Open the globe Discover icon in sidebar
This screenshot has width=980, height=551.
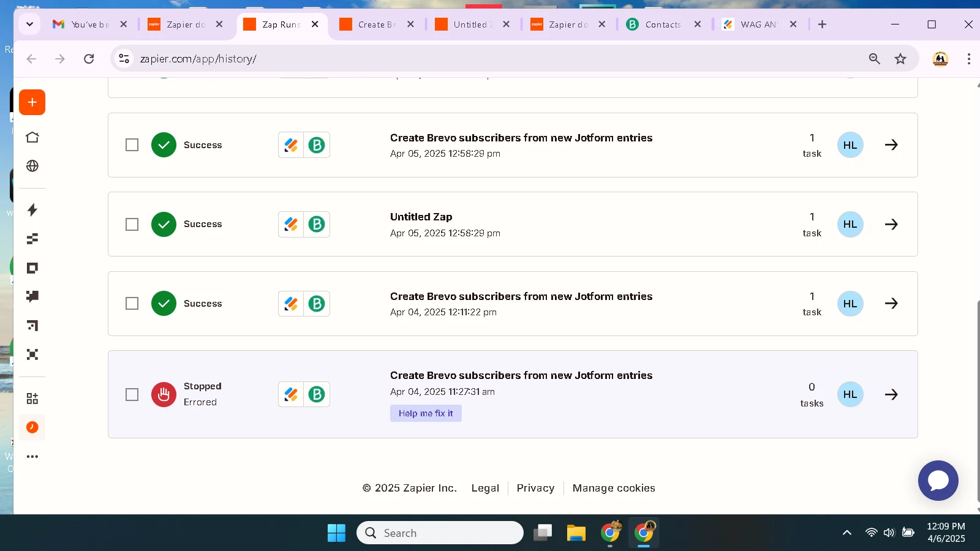(32, 166)
